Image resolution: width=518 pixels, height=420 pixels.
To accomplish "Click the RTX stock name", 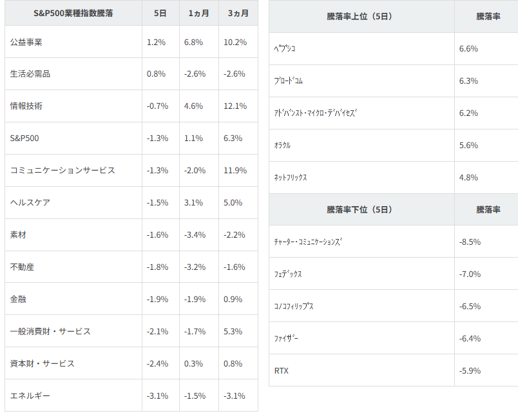I will [x=282, y=370].
